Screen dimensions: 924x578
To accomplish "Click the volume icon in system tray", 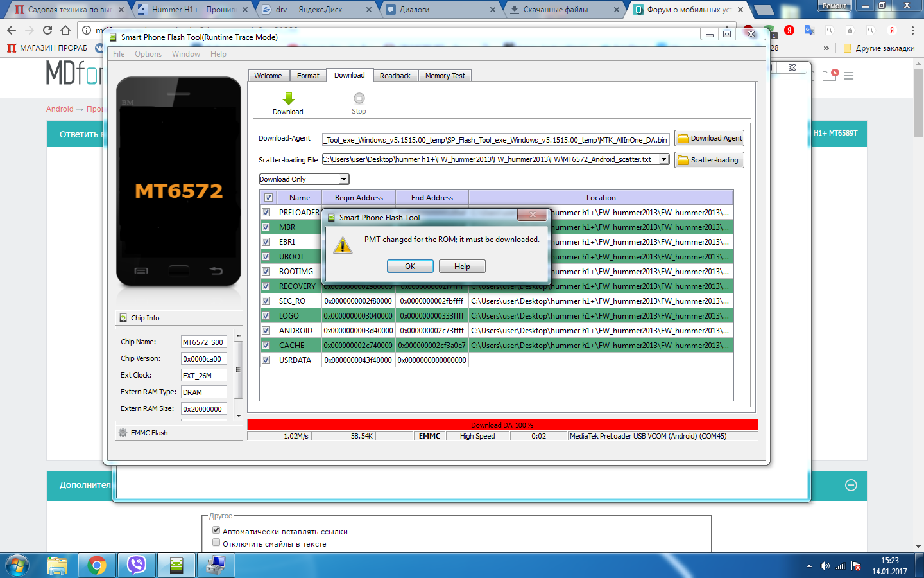I will click(x=825, y=566).
